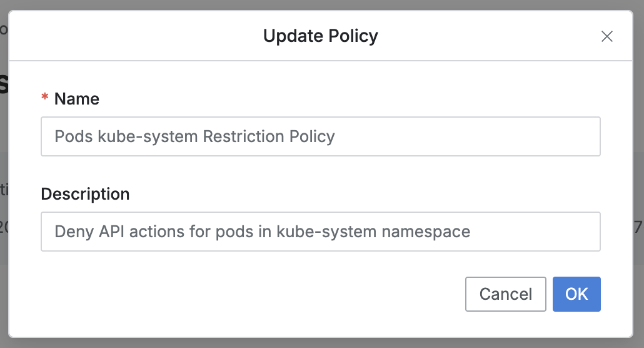
Task: Click the "Update Policy" dialog title
Action: (x=320, y=36)
